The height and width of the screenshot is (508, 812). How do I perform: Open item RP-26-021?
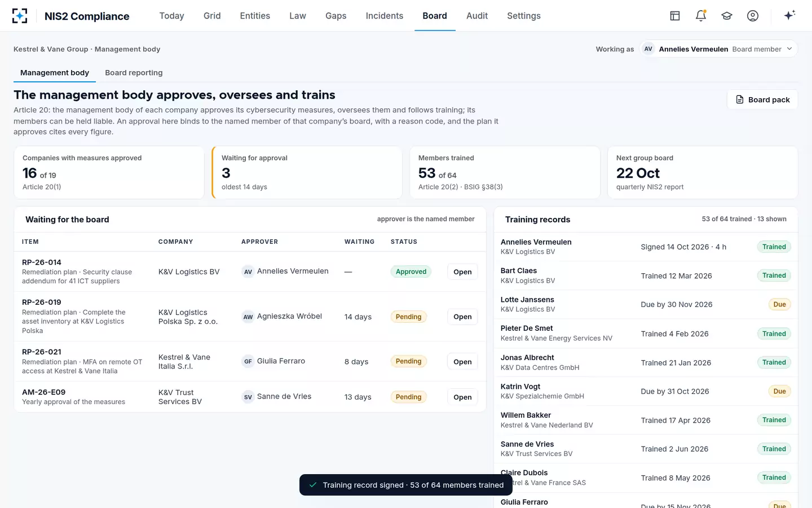point(462,362)
